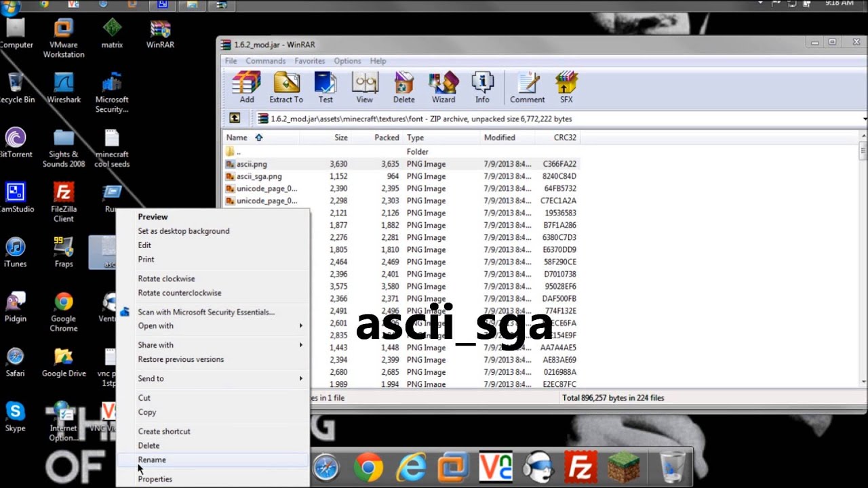This screenshot has width=868, height=488.
Task: Click the Add button in WinRAR toolbar
Action: coord(246,87)
